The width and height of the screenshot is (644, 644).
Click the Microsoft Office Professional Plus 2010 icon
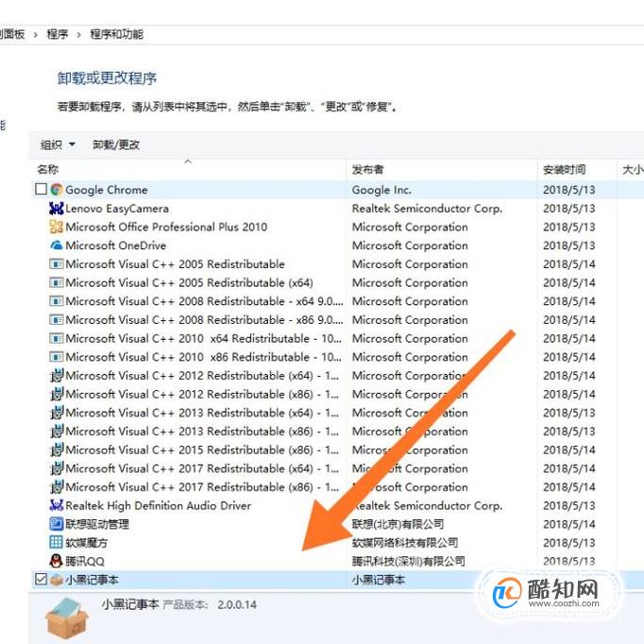click(x=57, y=227)
